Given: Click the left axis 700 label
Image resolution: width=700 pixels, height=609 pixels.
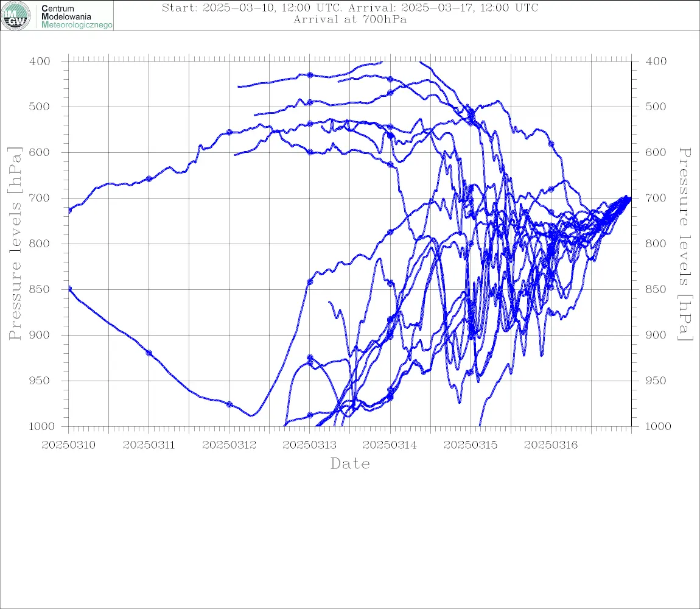Looking at the screenshot, I should click(40, 198).
